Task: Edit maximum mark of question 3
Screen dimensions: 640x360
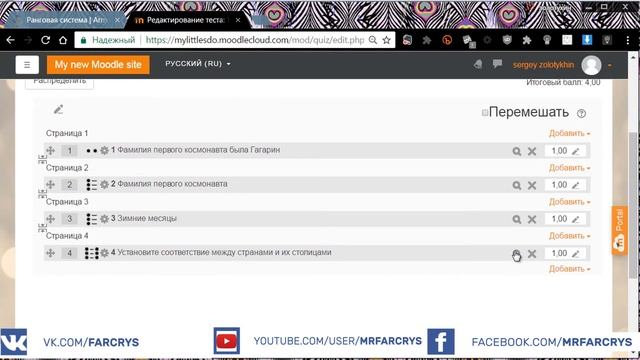Action: [576, 220]
